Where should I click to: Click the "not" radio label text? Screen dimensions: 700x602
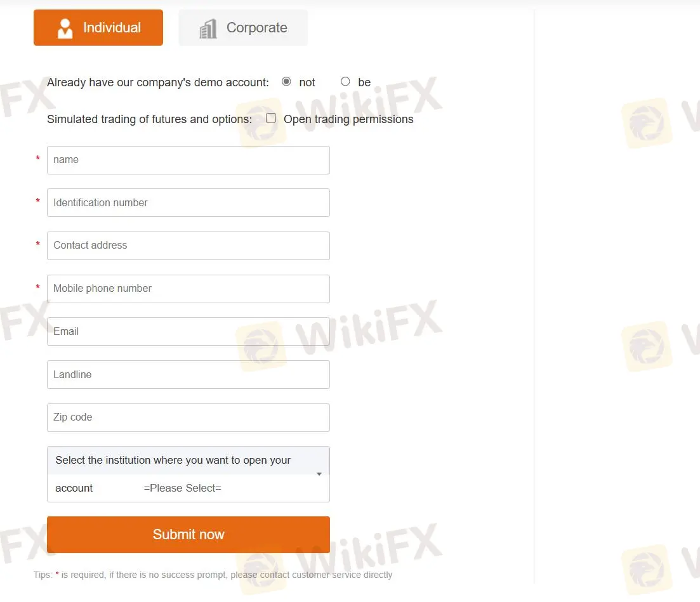[x=307, y=82]
